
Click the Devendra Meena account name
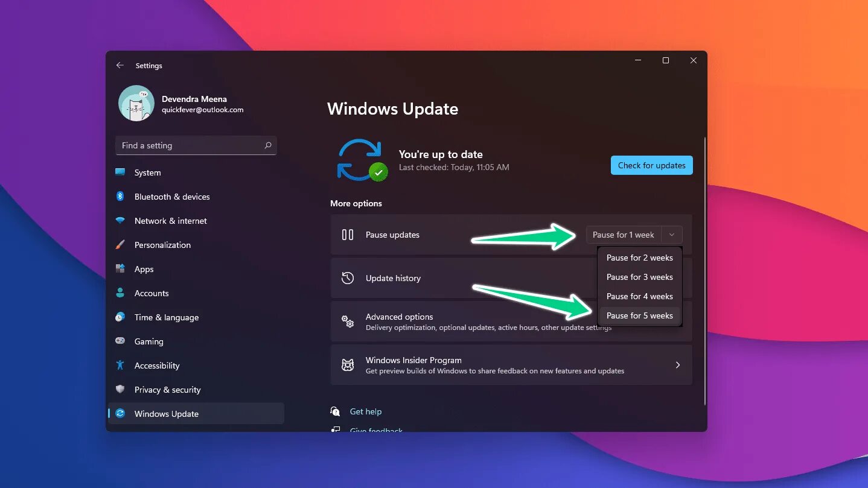[x=194, y=99]
